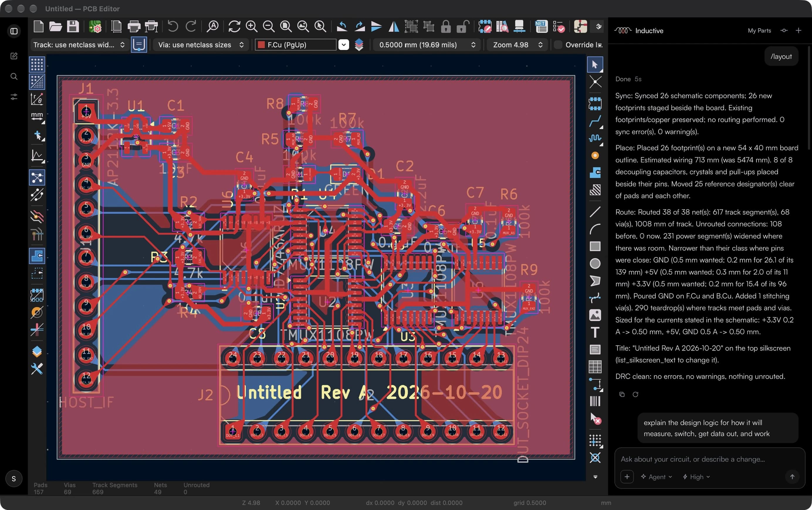Switch units to millimeters
This screenshot has height=510, width=812.
pyautogui.click(x=37, y=117)
